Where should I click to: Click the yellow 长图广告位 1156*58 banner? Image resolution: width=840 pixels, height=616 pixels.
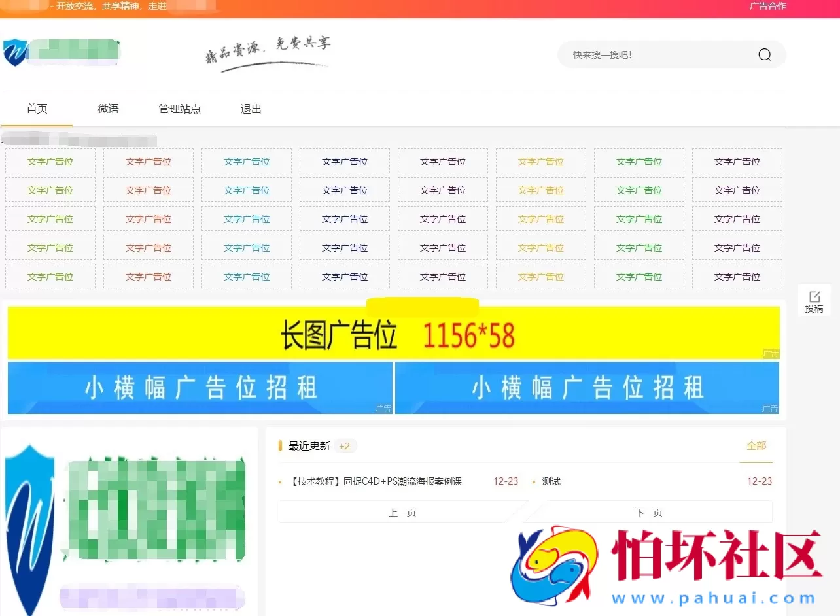click(x=394, y=334)
